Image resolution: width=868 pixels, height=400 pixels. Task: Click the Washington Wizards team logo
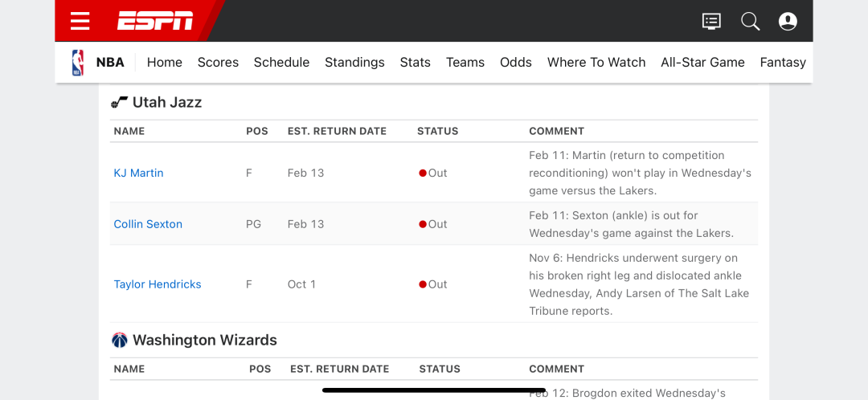point(120,340)
